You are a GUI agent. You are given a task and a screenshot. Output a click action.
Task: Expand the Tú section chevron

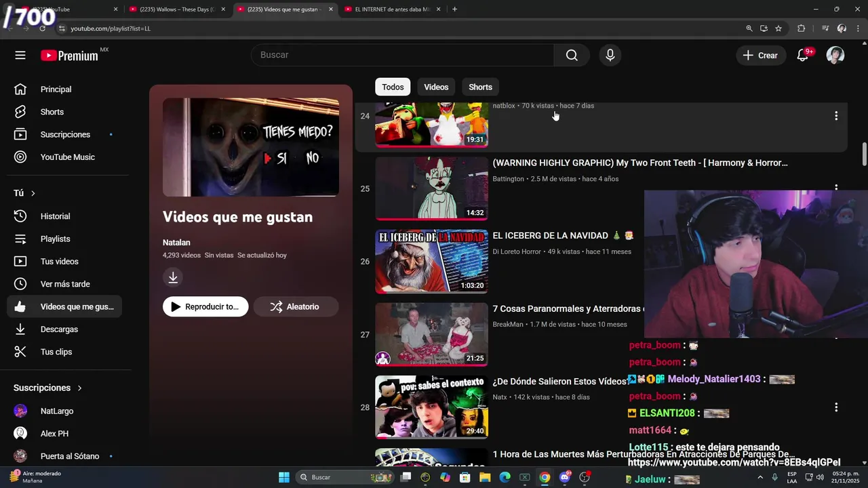(33, 193)
